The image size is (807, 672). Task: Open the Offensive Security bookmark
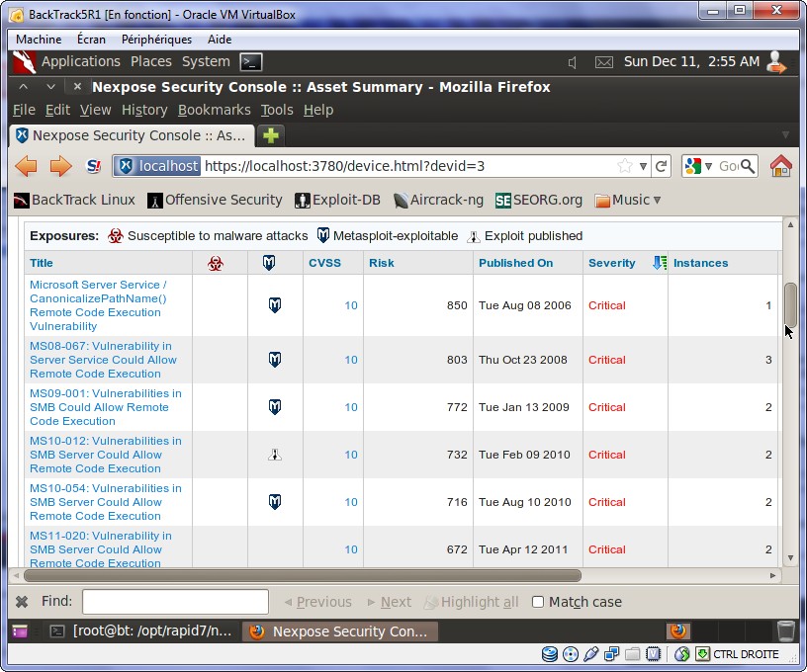click(x=215, y=200)
